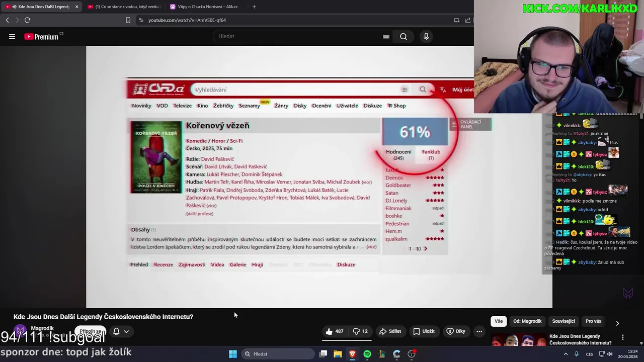Open the Magrodik channel name link

[42, 328]
